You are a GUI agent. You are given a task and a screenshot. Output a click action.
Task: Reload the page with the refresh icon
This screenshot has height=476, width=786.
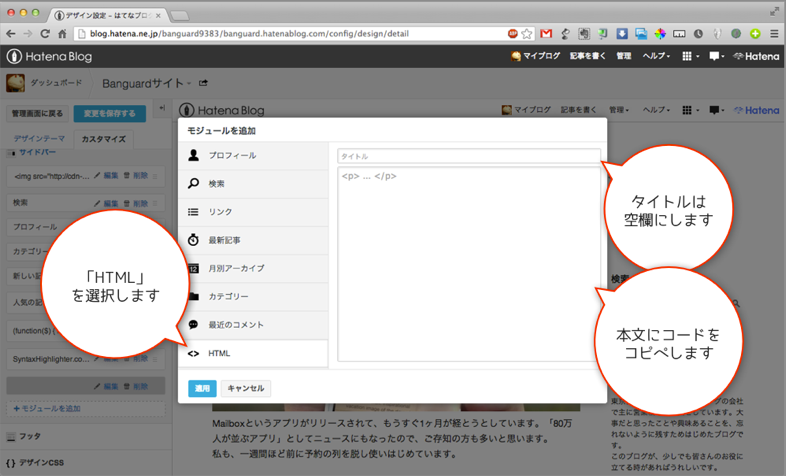click(x=45, y=34)
